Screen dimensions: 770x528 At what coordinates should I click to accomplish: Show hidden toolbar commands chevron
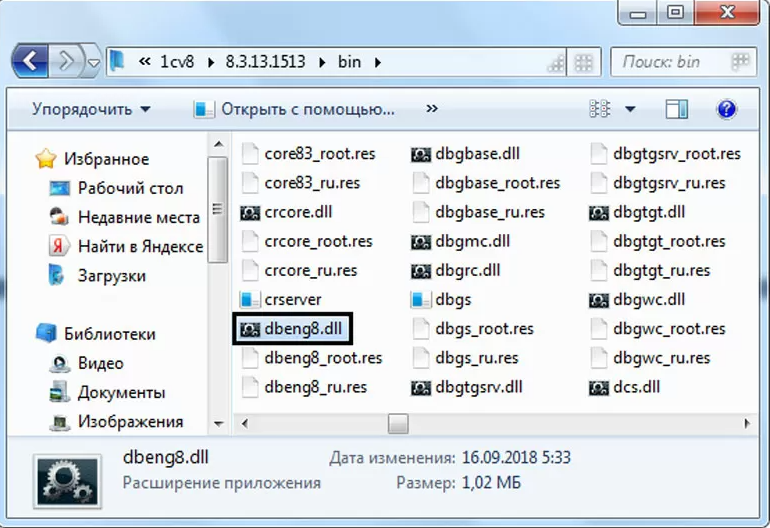click(432, 108)
